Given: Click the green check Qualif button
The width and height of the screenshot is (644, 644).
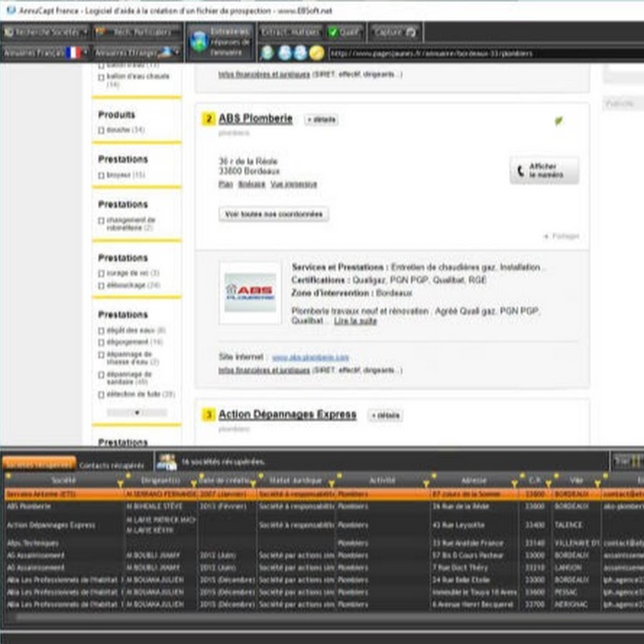Looking at the screenshot, I should [x=344, y=32].
